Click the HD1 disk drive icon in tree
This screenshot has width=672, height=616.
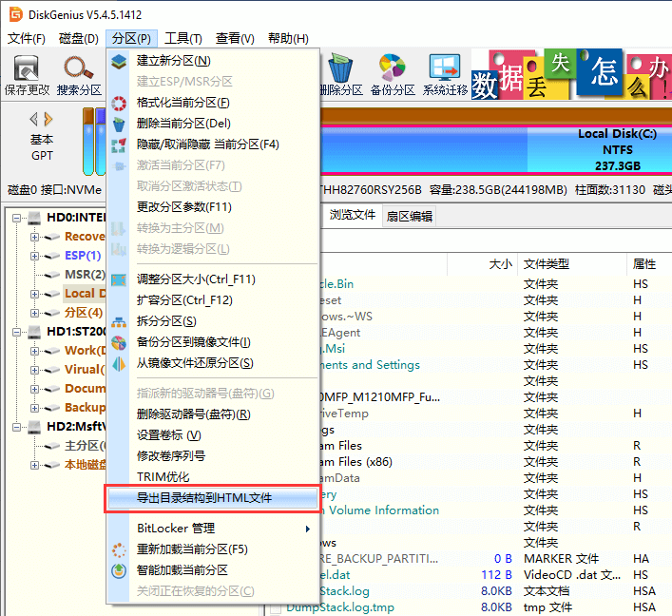pyautogui.click(x=34, y=332)
